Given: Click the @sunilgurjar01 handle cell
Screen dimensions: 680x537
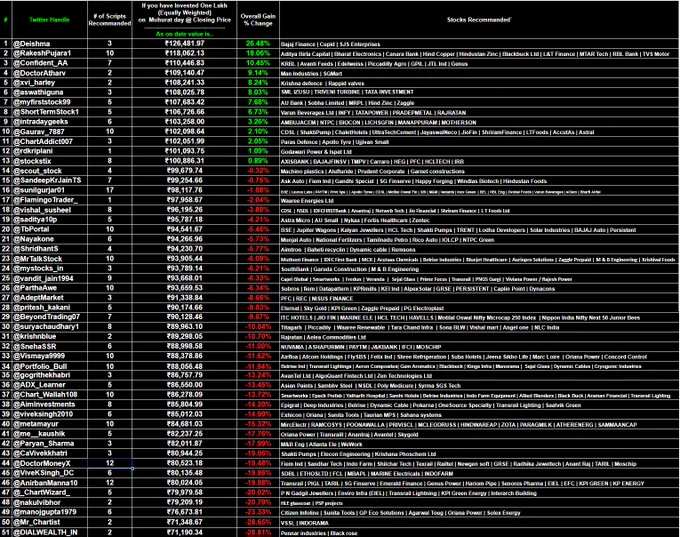Looking at the screenshot, I should pyautogui.click(x=50, y=190).
